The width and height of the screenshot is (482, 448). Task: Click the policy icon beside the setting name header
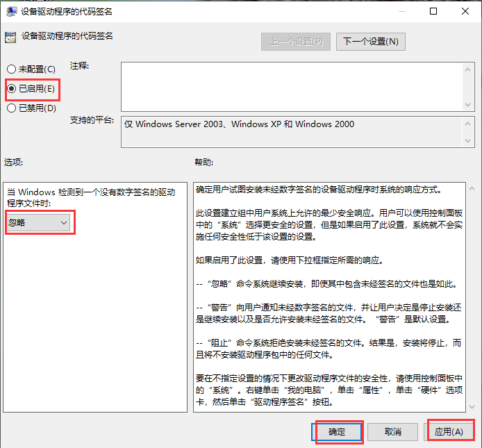[10, 38]
